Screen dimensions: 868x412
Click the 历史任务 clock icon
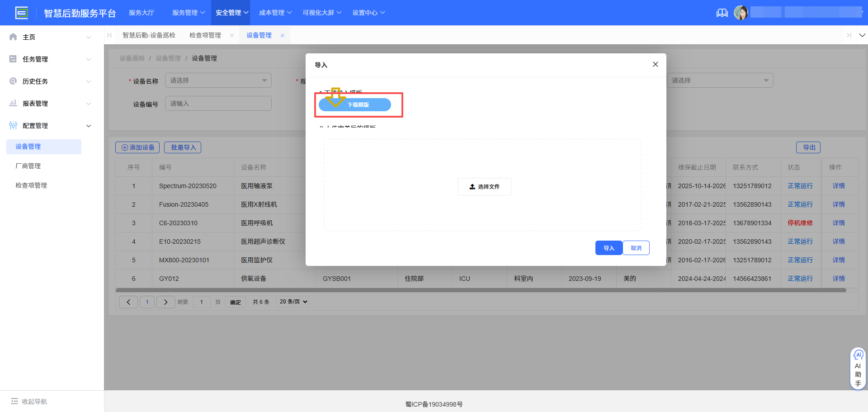click(13, 81)
